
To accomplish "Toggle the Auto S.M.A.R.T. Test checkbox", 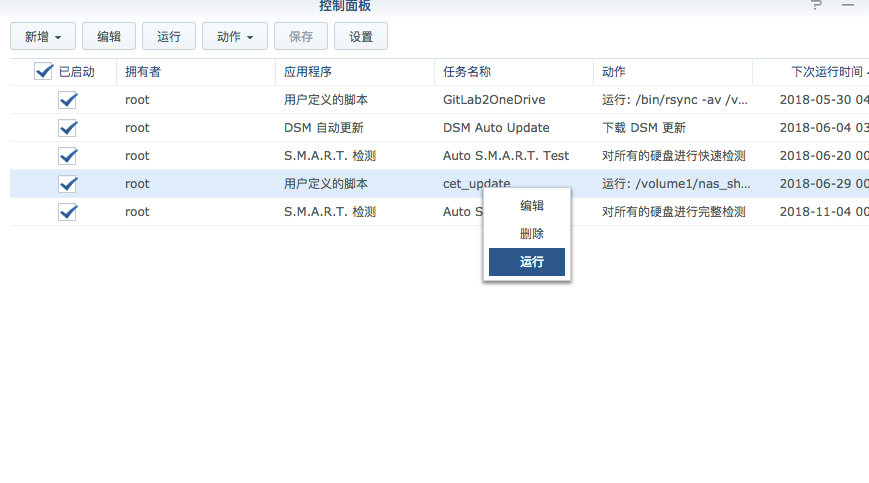I will pos(68,156).
